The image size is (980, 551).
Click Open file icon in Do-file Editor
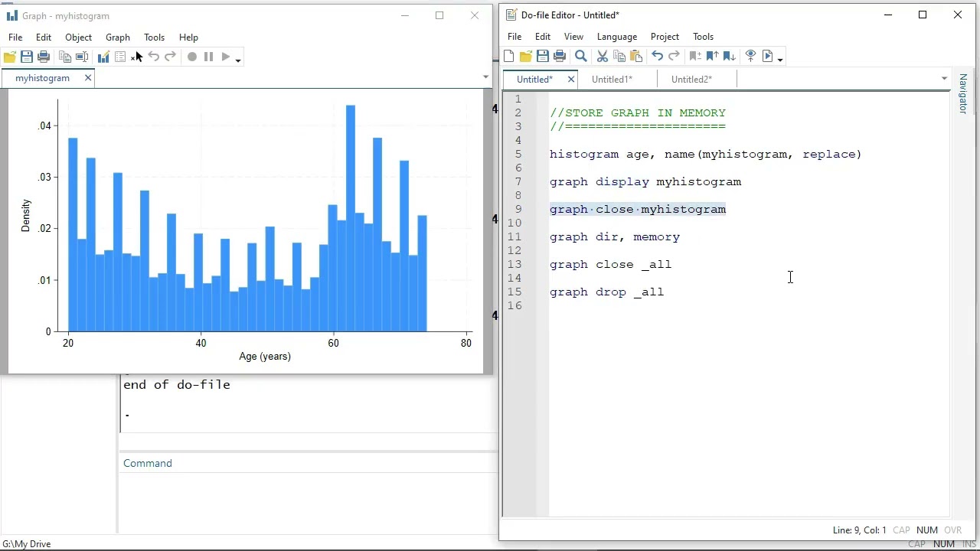[525, 56]
